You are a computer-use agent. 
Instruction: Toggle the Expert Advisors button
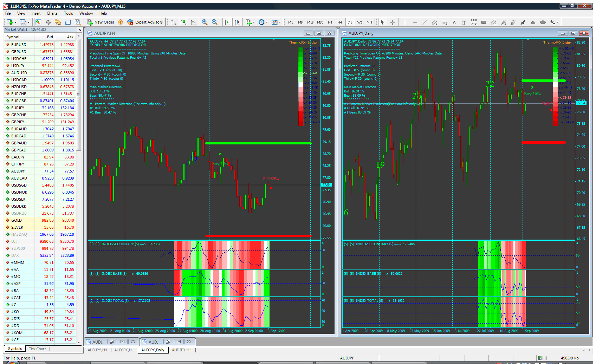click(x=145, y=22)
